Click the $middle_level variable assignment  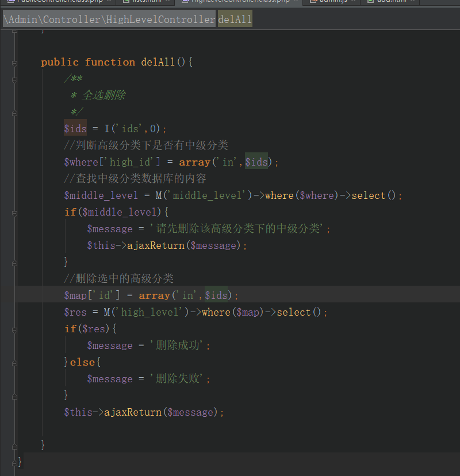[101, 195]
